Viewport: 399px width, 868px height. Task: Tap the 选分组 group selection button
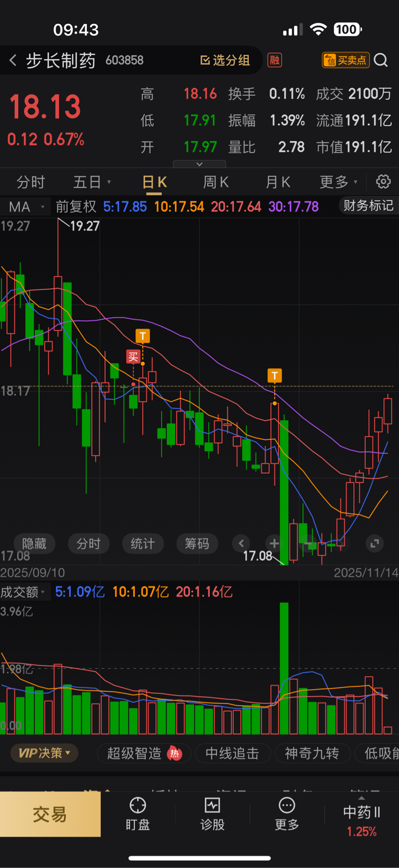tap(225, 60)
